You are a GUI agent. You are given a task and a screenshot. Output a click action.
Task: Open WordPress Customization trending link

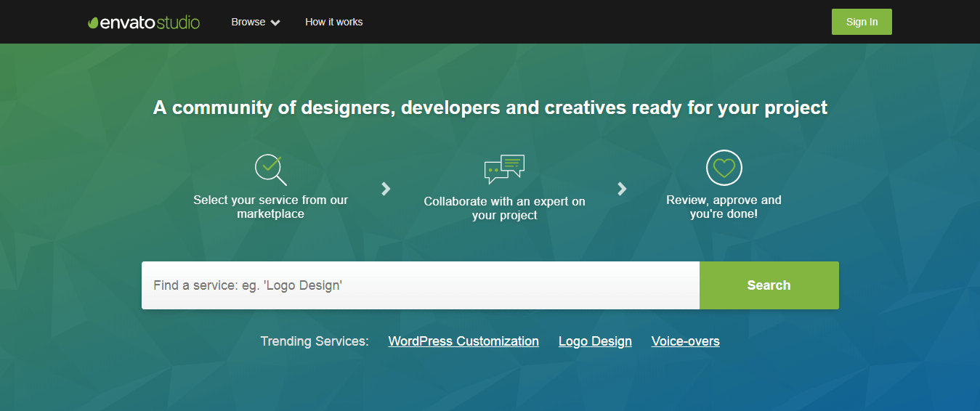pyautogui.click(x=463, y=341)
